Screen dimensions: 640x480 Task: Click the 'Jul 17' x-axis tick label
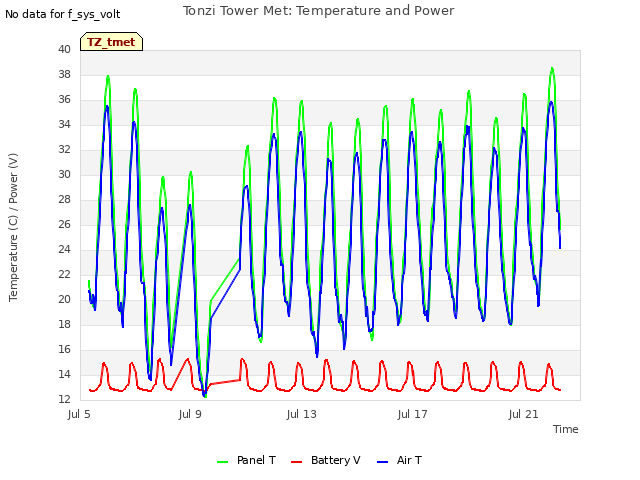412,414
